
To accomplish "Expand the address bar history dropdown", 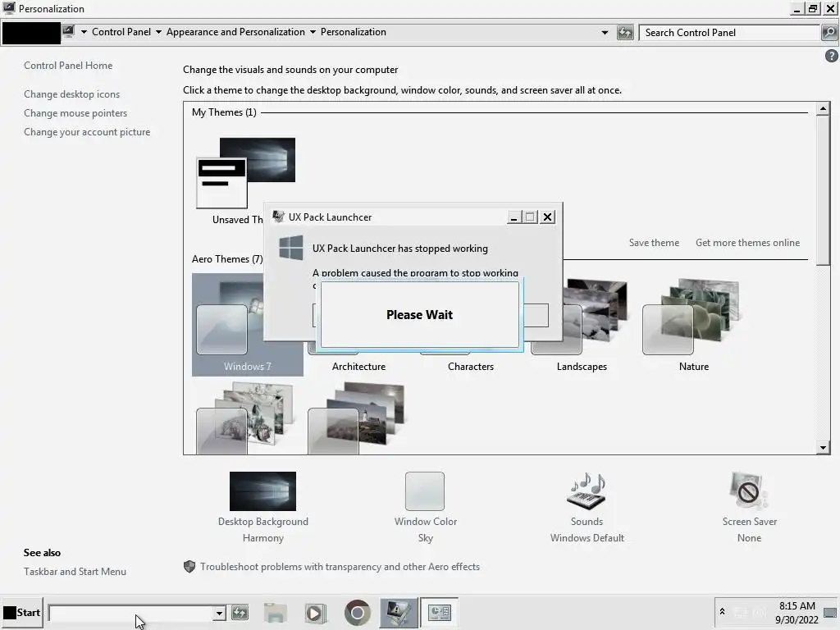I will pyautogui.click(x=605, y=33).
